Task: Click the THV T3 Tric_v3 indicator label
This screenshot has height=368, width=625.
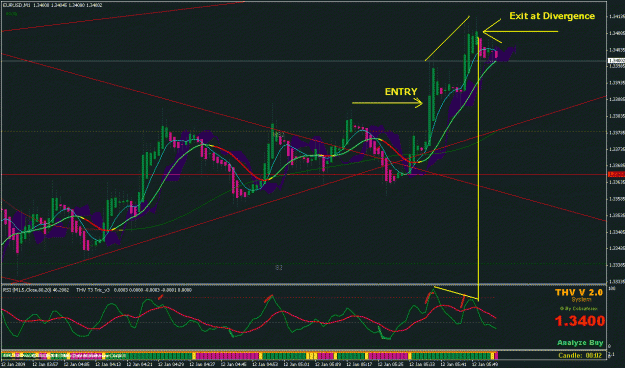Action: (x=94, y=290)
